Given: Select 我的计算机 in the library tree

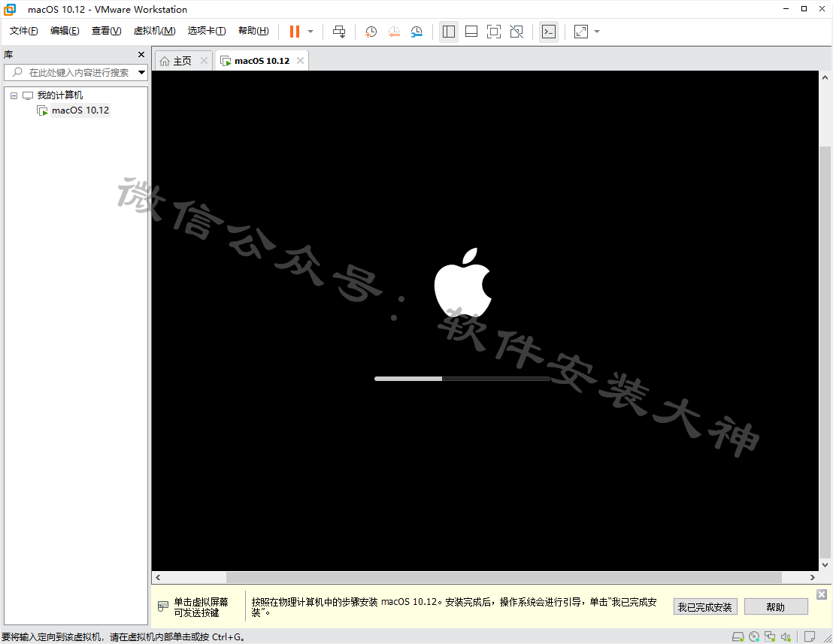Looking at the screenshot, I should [x=60, y=95].
